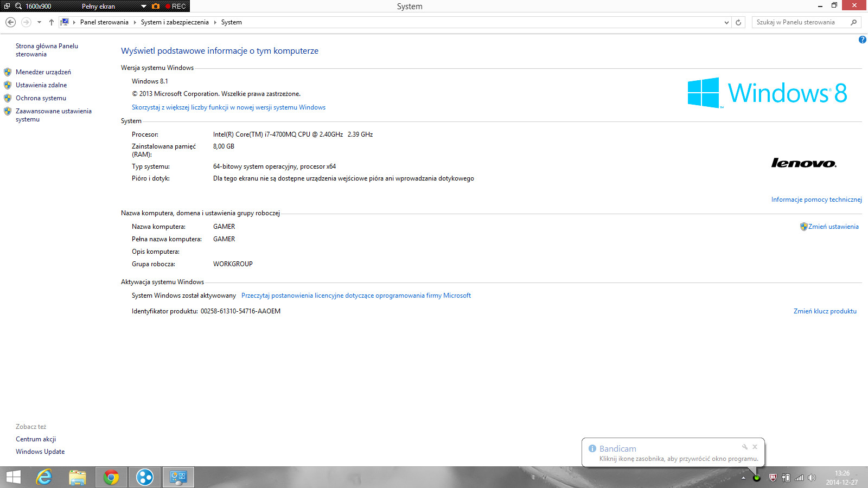Click the 'Windows 8.1' edition text

click(x=150, y=81)
